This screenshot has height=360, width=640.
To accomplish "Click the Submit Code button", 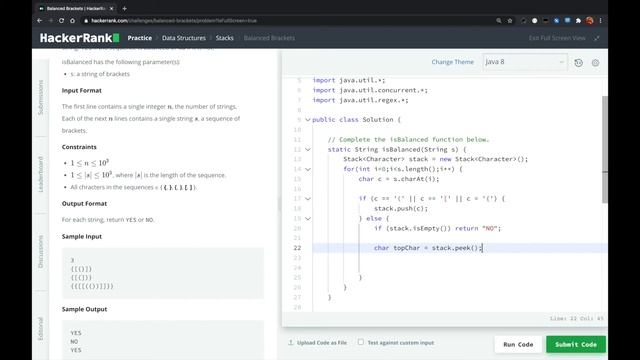I will tap(576, 344).
